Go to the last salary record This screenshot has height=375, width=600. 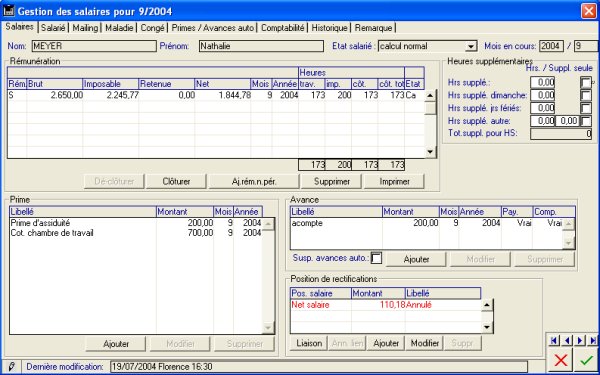pyautogui.click(x=593, y=340)
